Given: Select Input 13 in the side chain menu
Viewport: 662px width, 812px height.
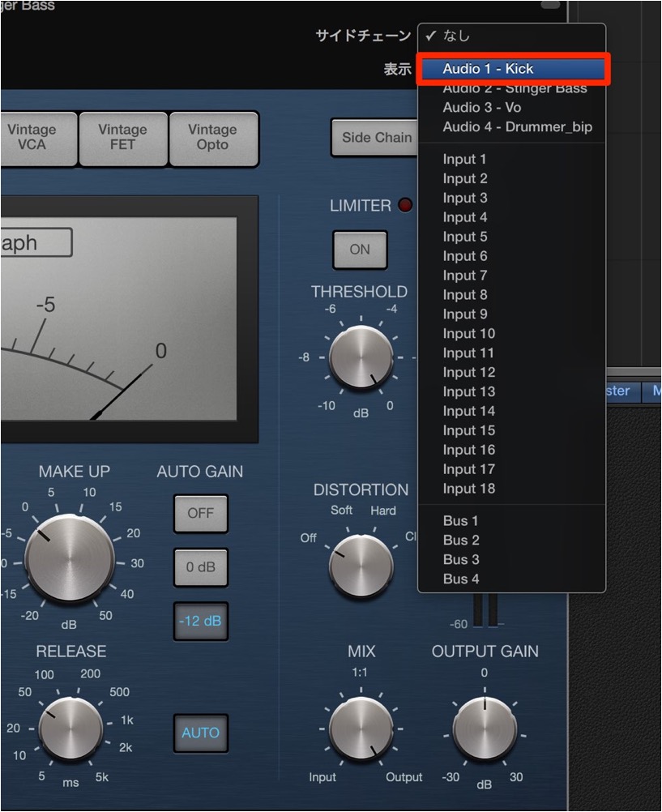Looking at the screenshot, I should (512, 392).
